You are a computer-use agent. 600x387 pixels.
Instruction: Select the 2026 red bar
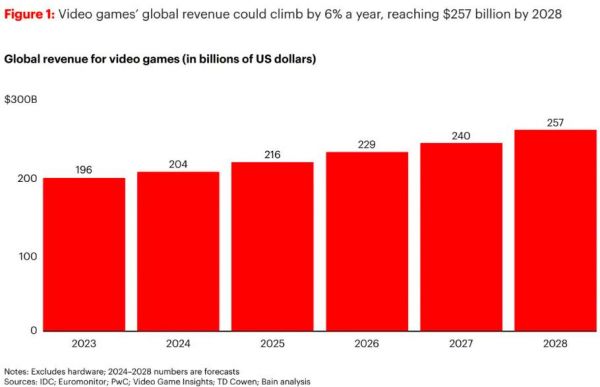367,242
